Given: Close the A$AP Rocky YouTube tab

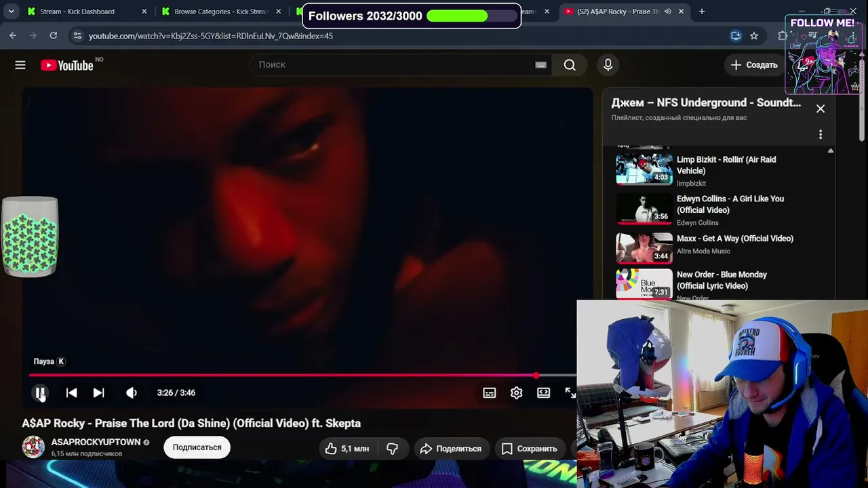Looking at the screenshot, I should [681, 12].
